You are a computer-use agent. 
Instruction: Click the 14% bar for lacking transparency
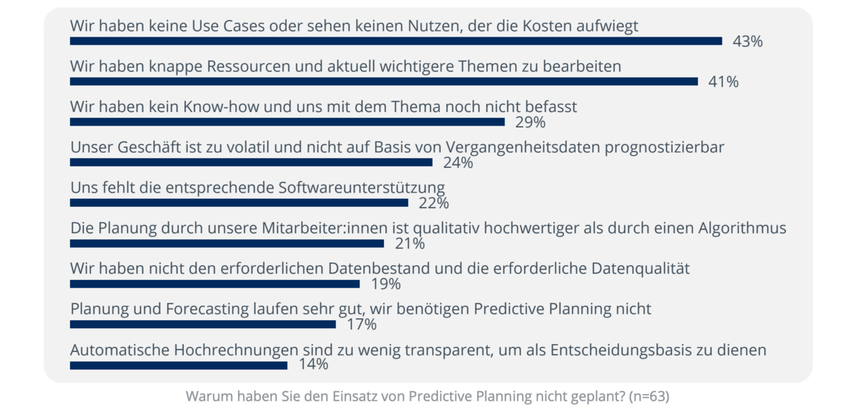[178, 365]
